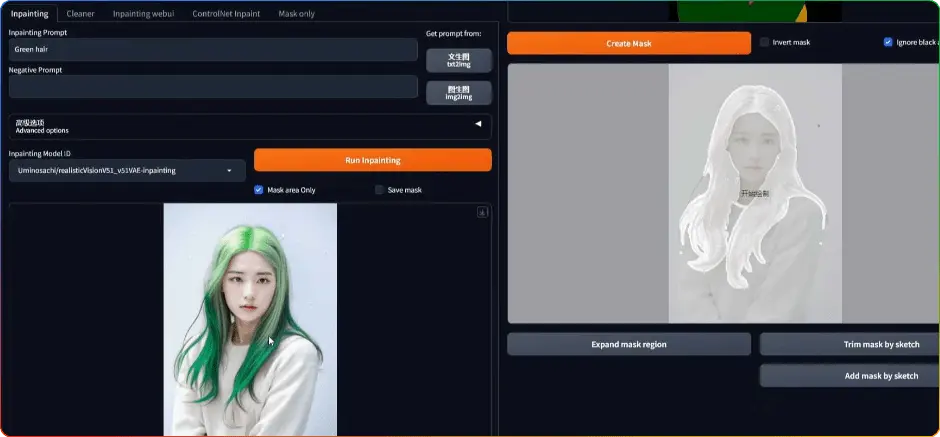This screenshot has width=940, height=437.
Task: Get prompt from img2img
Action: tap(459, 93)
